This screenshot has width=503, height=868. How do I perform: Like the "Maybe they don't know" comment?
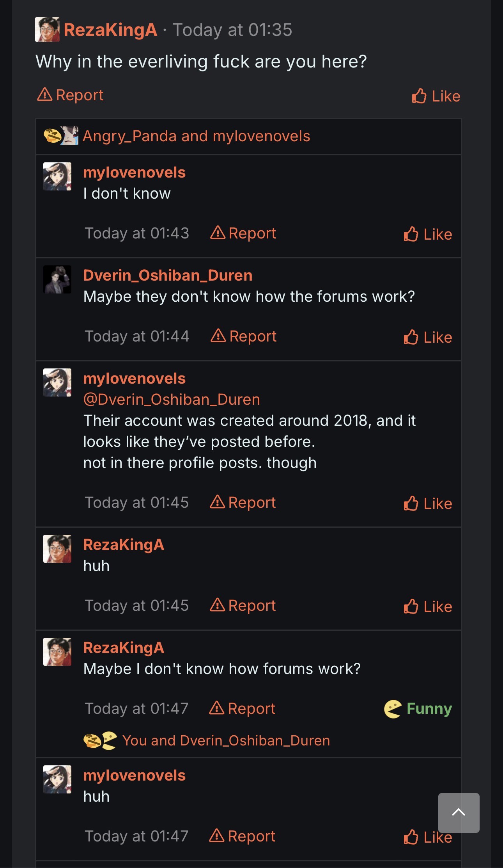[428, 337]
